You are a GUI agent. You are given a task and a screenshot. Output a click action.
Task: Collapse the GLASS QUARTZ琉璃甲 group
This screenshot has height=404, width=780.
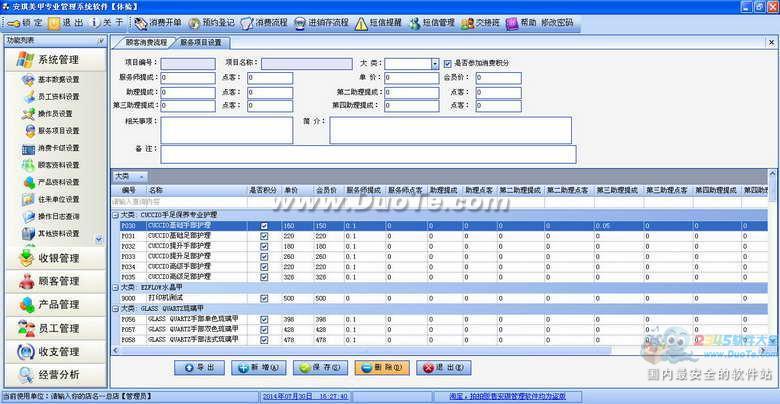pyautogui.click(x=116, y=309)
